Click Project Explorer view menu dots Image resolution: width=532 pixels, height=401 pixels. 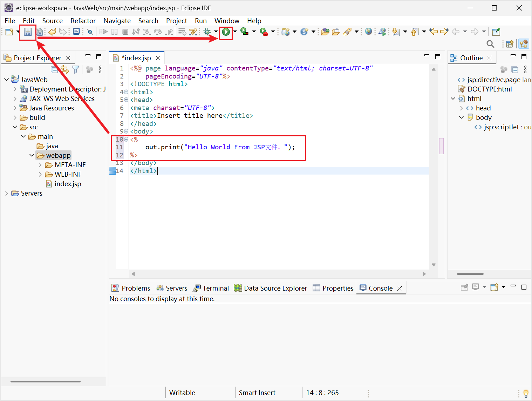point(100,69)
